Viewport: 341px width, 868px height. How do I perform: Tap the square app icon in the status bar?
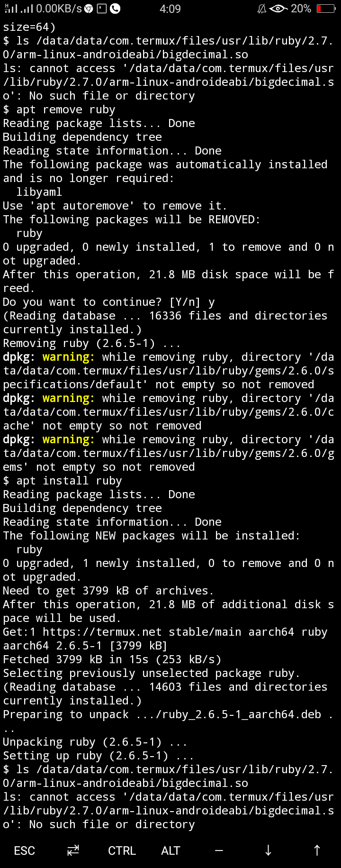(101, 9)
